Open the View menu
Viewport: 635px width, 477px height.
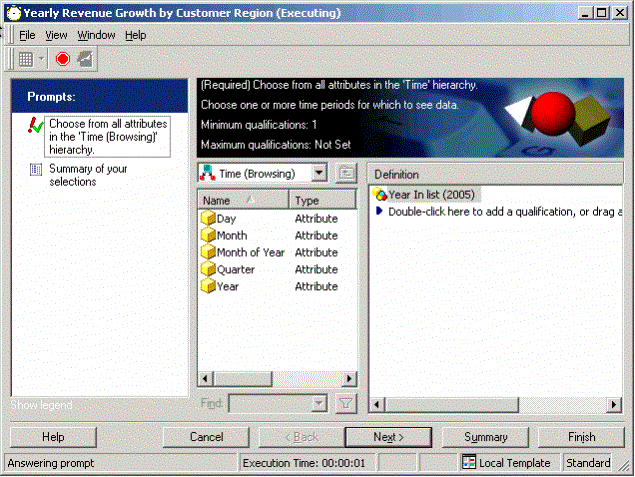[56, 36]
